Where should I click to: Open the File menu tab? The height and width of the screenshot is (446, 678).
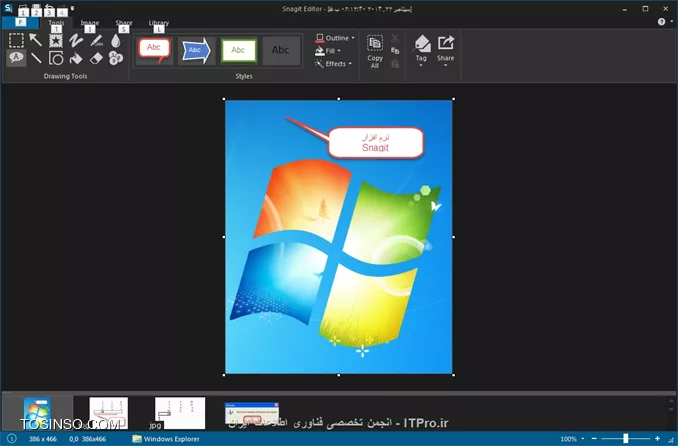point(20,22)
